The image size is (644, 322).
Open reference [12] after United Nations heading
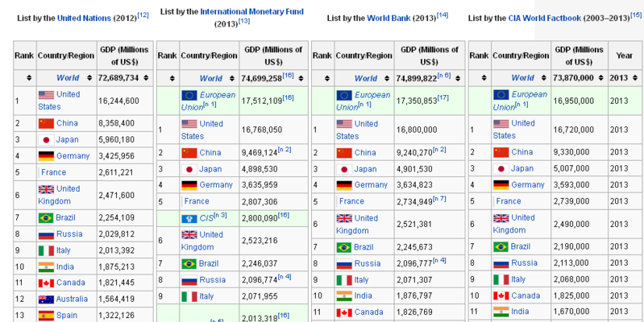point(143,15)
